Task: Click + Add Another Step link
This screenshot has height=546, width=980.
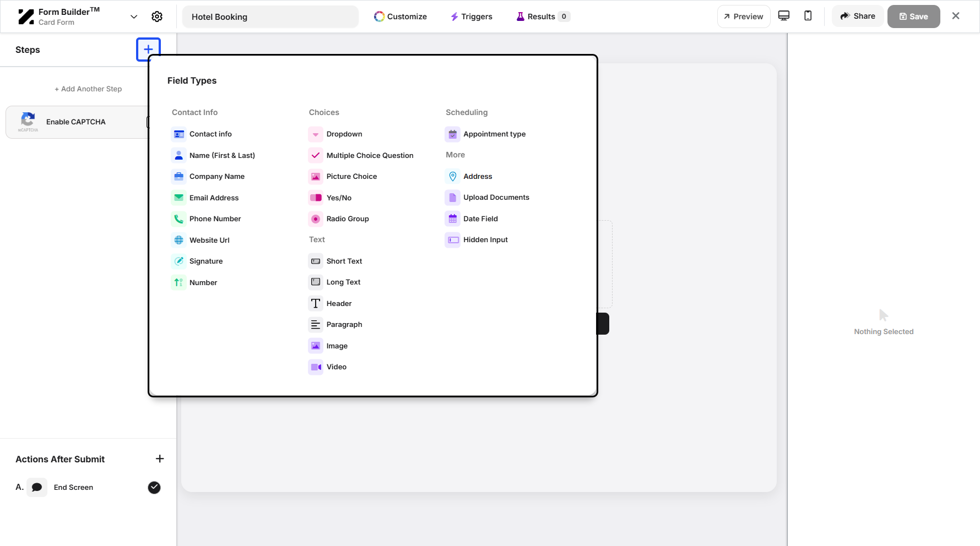Action: 88,89
